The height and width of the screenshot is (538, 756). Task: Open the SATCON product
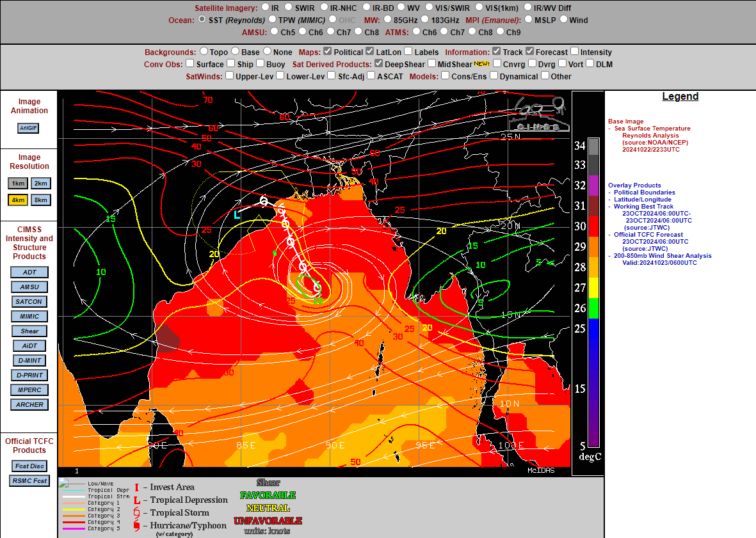(29, 301)
